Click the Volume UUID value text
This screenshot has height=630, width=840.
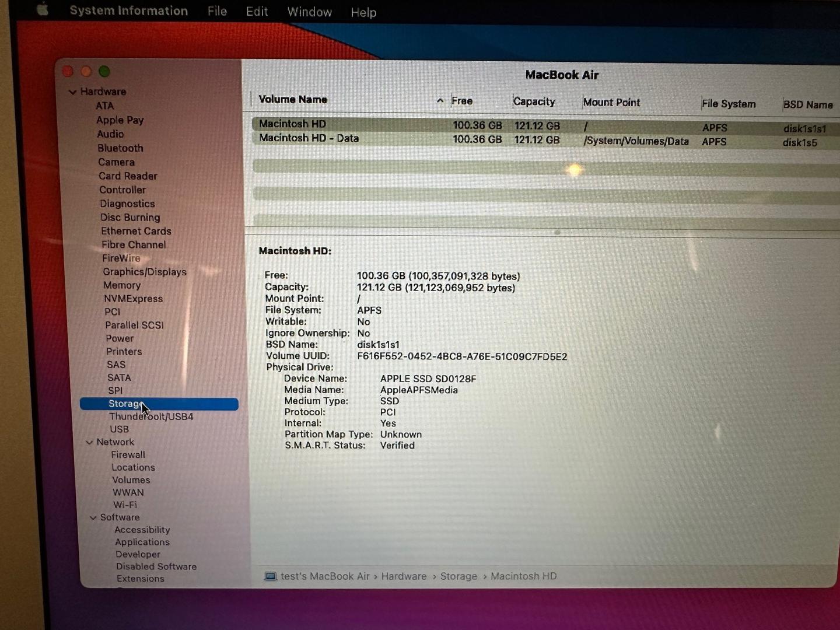pyautogui.click(x=462, y=356)
